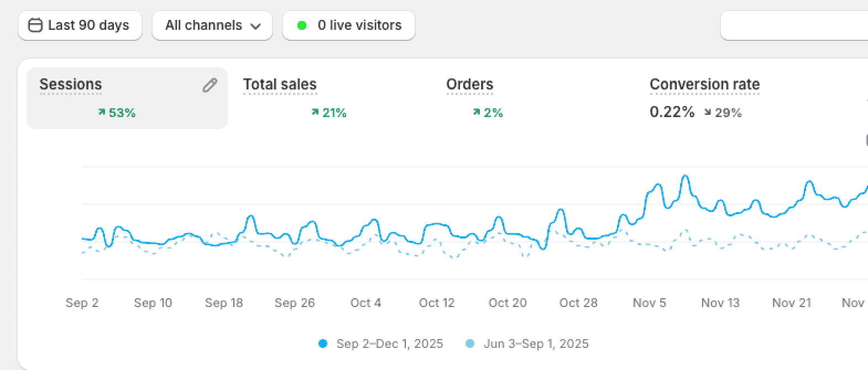Toggle Jun 3–Sep 1, 2025 legend series
Screen dimensions: 868x370
[536, 343]
